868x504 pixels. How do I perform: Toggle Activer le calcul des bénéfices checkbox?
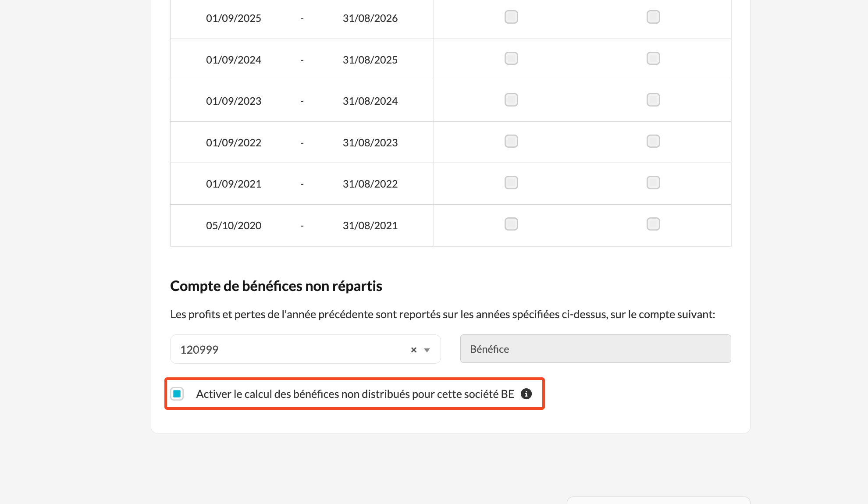tap(177, 394)
